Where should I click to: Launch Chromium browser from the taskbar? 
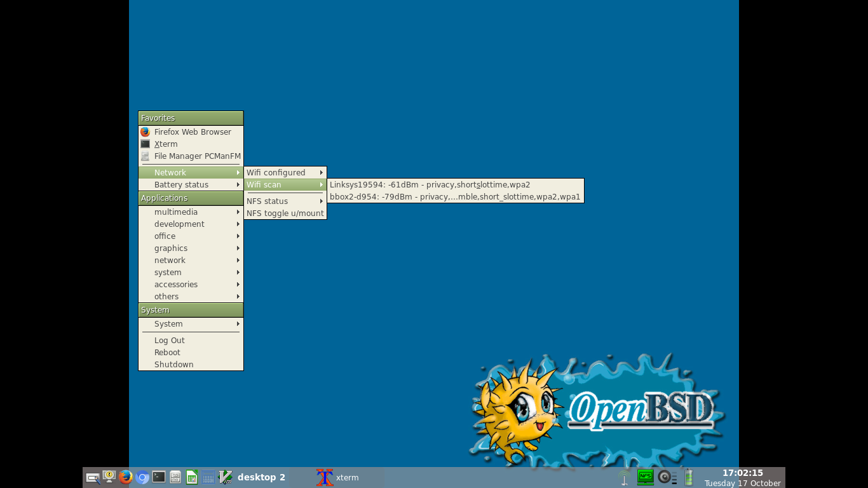coord(142,477)
